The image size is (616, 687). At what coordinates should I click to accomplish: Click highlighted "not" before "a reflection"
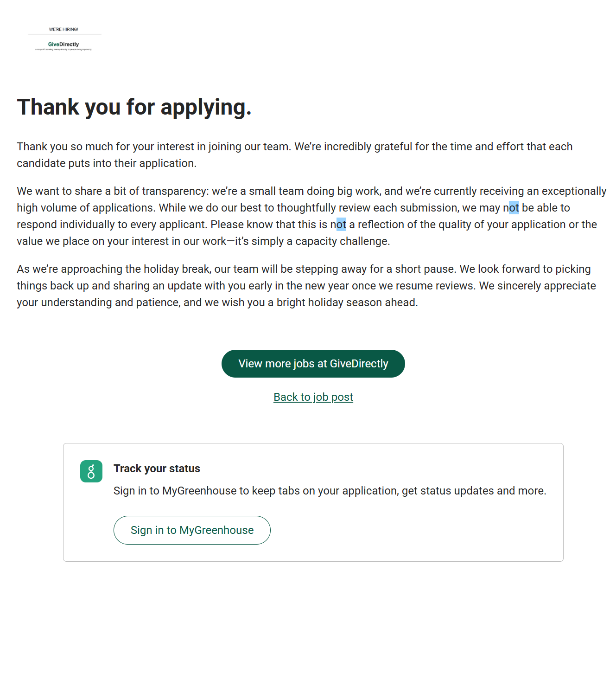click(341, 225)
